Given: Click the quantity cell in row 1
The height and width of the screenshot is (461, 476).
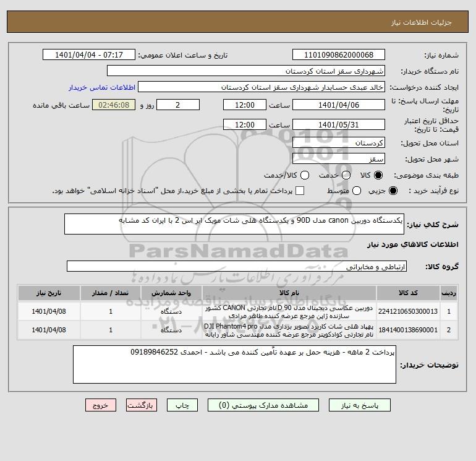Looking at the screenshot, I should [111, 311].
